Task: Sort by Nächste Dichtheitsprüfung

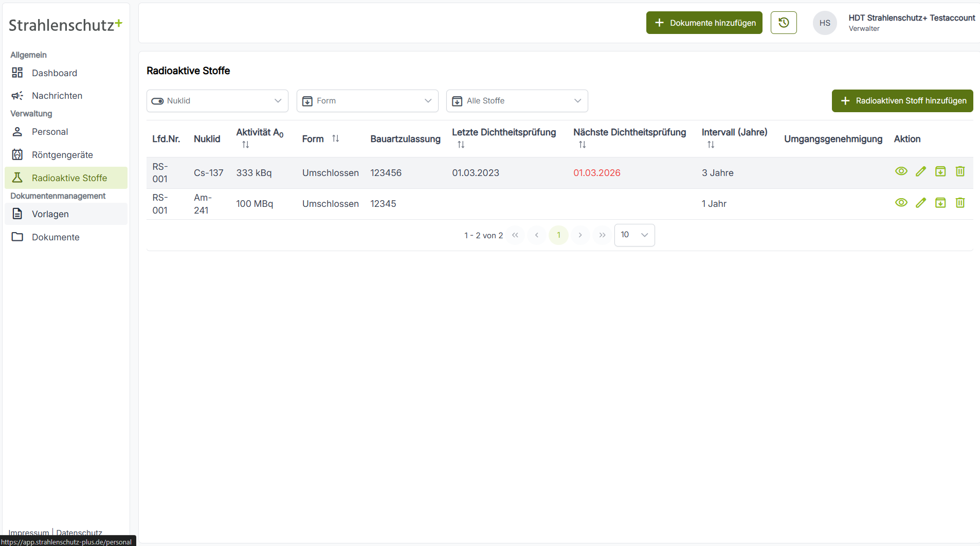Action: 583,145
